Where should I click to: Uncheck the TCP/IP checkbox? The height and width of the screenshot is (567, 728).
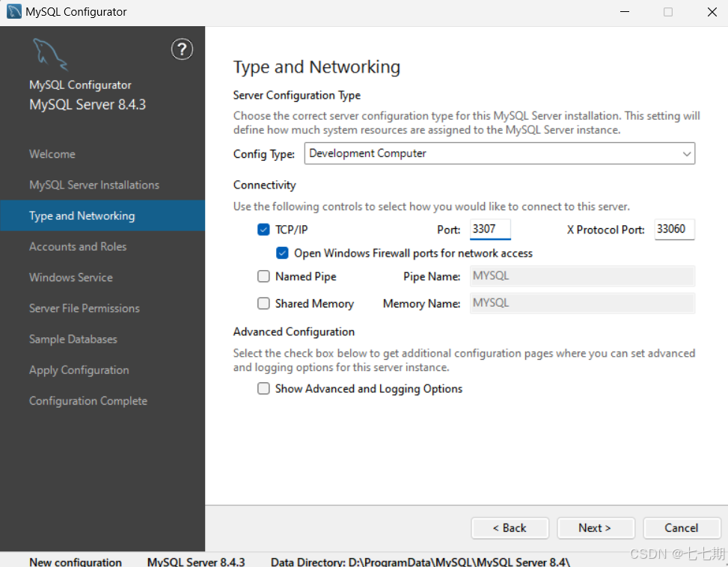pyautogui.click(x=263, y=230)
